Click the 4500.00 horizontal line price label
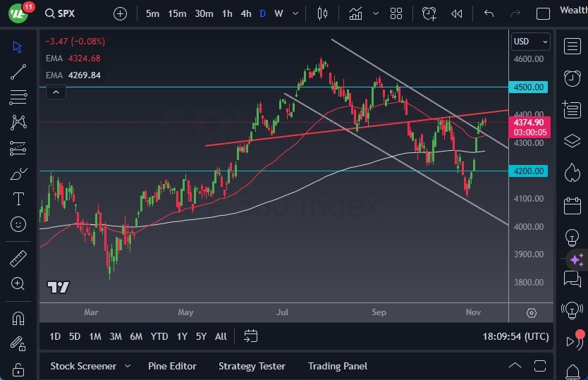The height and width of the screenshot is (380, 588). point(529,87)
